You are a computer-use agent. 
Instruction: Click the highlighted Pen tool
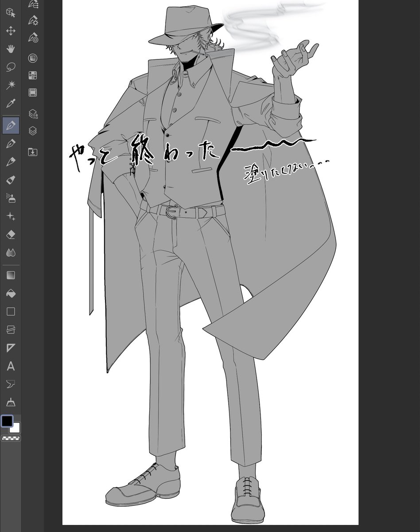click(x=11, y=125)
